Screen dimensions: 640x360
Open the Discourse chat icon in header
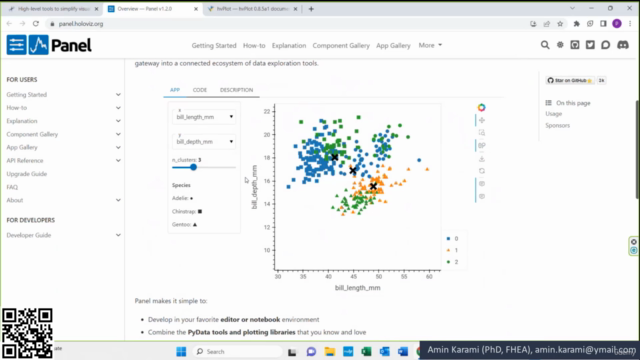tap(605, 45)
